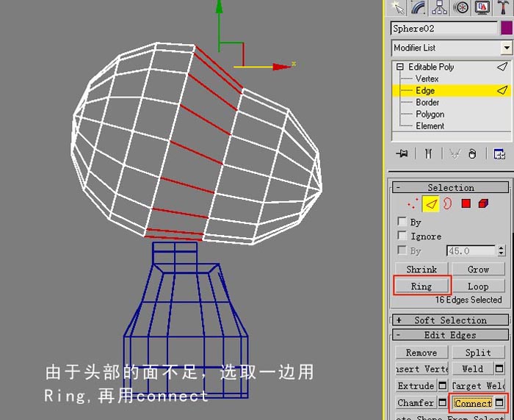
Task: Enable the Ignore checkbox
Action: (x=402, y=236)
